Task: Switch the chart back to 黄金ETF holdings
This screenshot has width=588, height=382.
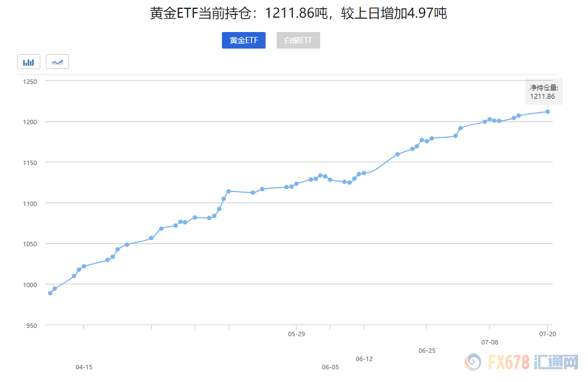Action: [x=243, y=40]
